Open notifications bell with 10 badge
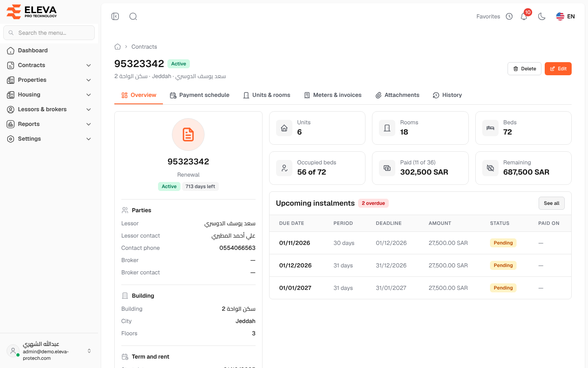Viewport: 588px width, 368px height. click(524, 16)
